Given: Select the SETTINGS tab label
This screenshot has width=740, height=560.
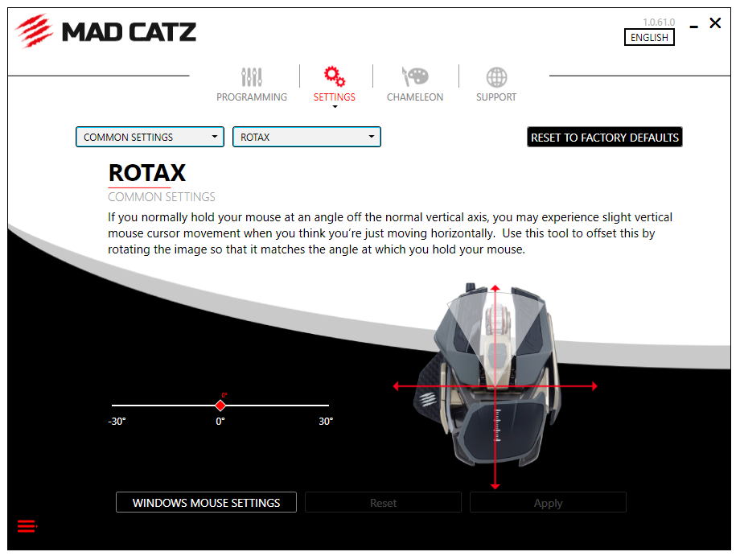Looking at the screenshot, I should coord(334,97).
